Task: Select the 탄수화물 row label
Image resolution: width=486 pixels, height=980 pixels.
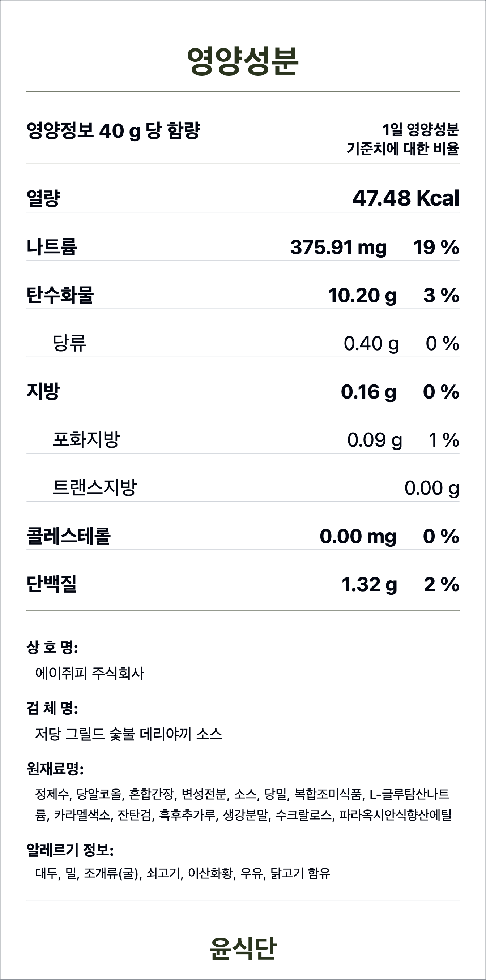Action: point(60,295)
